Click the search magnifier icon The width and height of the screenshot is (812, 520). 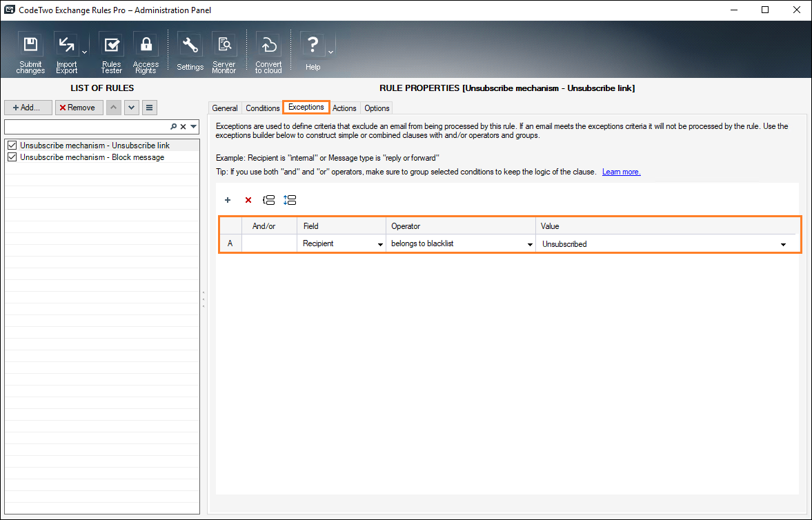tap(173, 126)
